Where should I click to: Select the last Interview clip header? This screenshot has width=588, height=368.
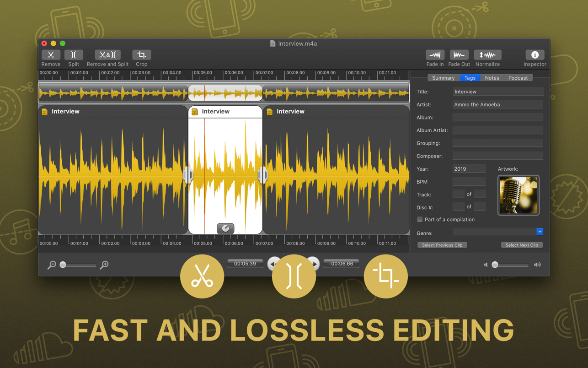336,112
